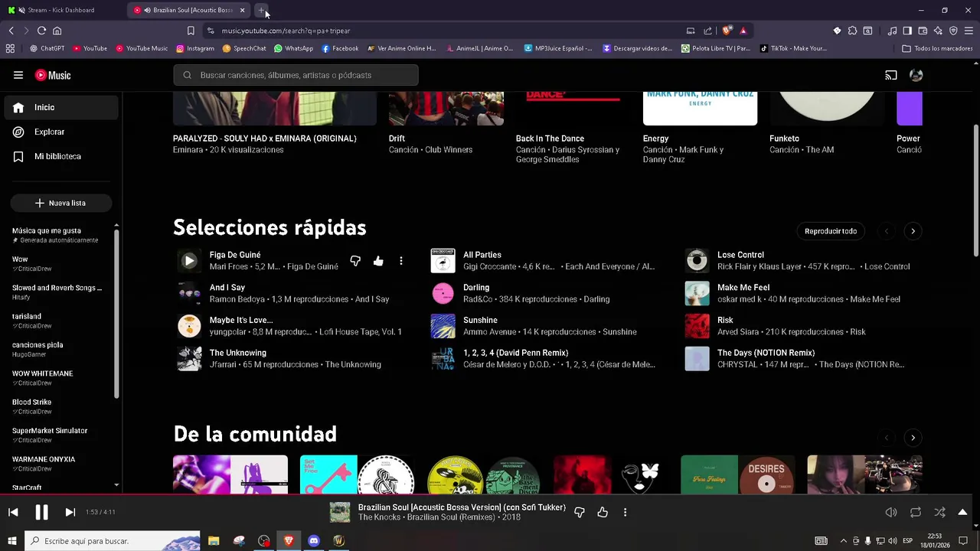
Task: Reload the page
Action: pos(41,31)
